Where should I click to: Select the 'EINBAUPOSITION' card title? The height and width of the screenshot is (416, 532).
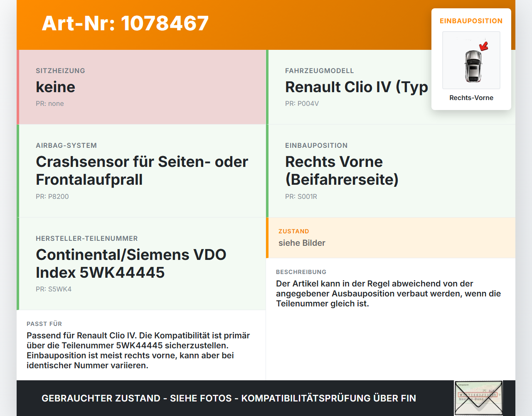click(471, 21)
